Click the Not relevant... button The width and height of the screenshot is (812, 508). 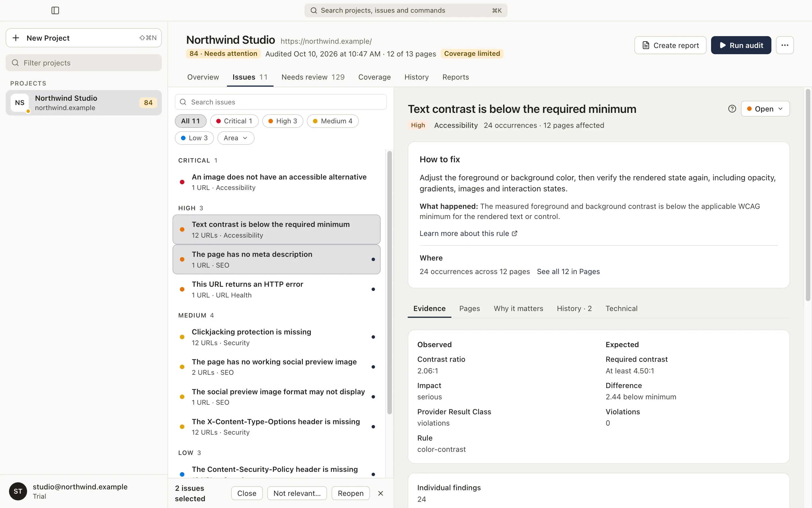[x=297, y=493]
